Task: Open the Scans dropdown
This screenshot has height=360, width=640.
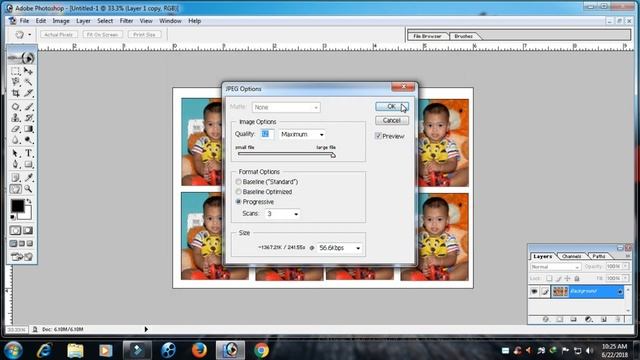Action: click(x=282, y=213)
